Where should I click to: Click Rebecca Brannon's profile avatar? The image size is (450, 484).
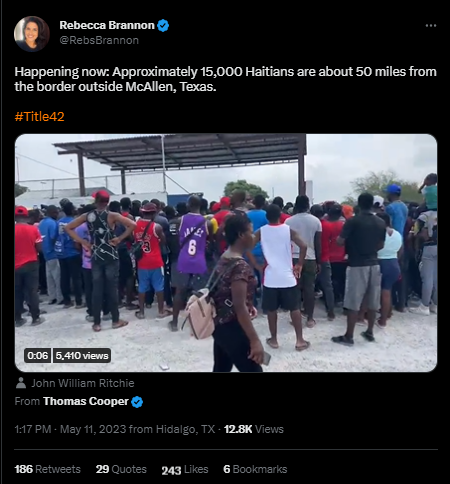point(32,34)
